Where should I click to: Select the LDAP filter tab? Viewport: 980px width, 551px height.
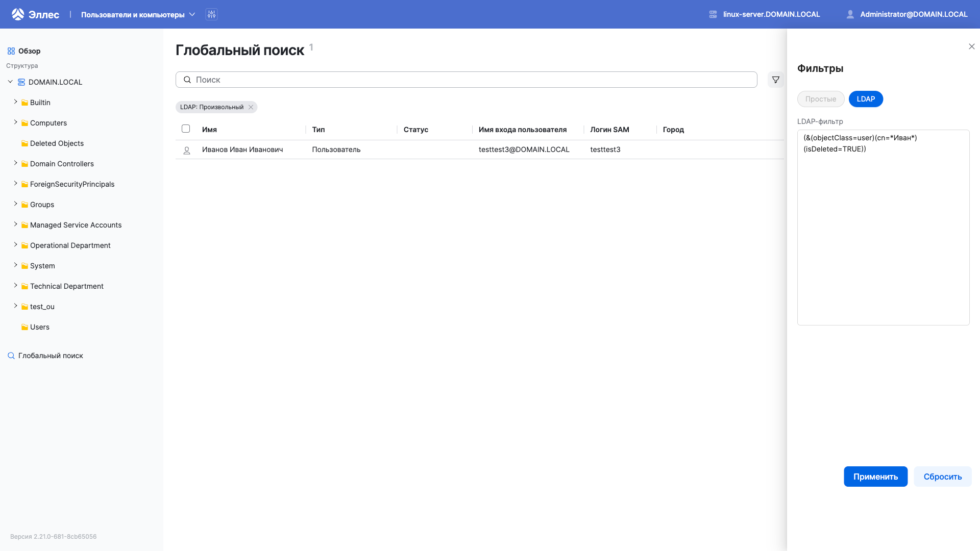(866, 99)
